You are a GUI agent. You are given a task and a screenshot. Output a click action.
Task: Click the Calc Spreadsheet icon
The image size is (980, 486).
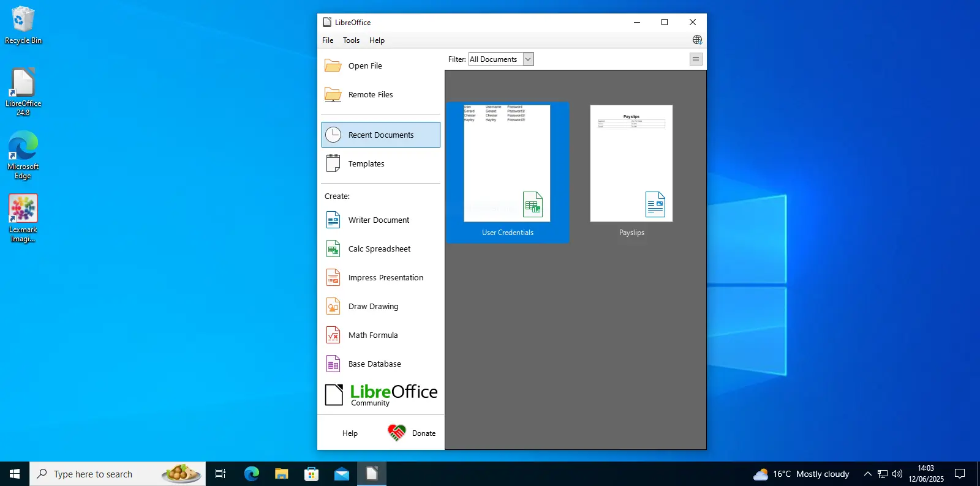[x=333, y=249]
